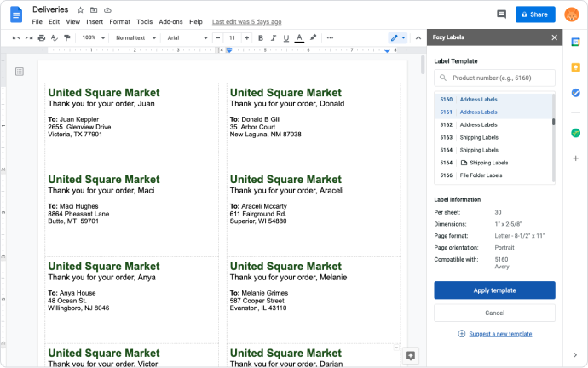Open the highlight color tool
The width and height of the screenshot is (588, 368).
(313, 37)
